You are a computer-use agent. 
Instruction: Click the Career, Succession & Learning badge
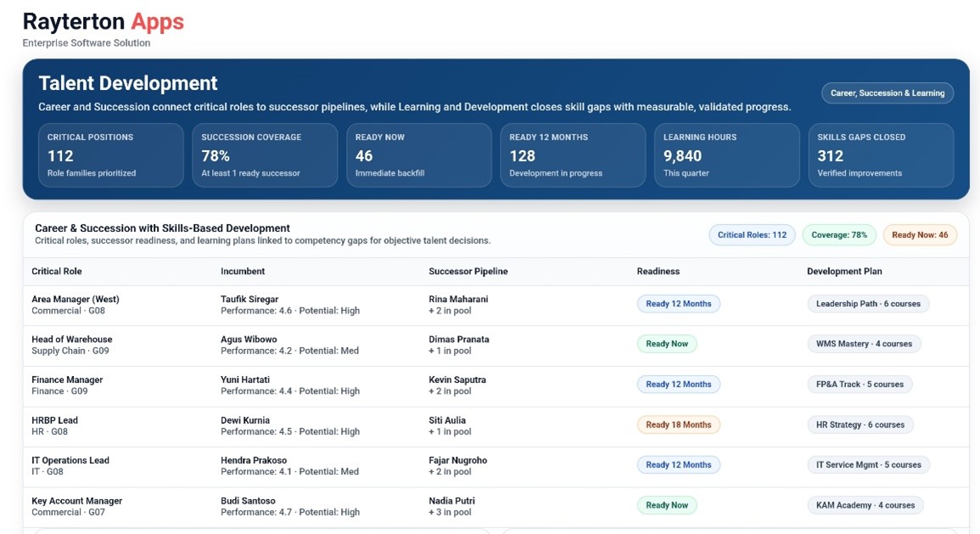click(887, 93)
